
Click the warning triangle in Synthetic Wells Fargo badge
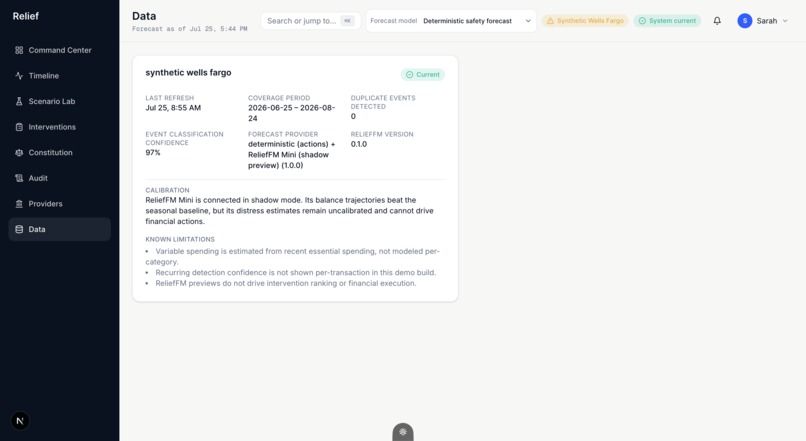pos(550,21)
